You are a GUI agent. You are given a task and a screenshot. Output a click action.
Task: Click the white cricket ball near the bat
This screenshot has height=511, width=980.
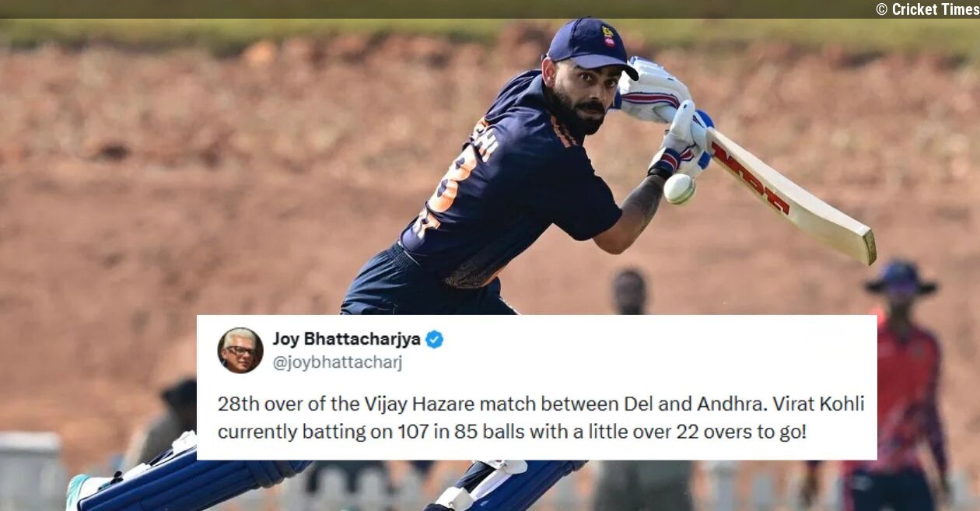click(679, 189)
